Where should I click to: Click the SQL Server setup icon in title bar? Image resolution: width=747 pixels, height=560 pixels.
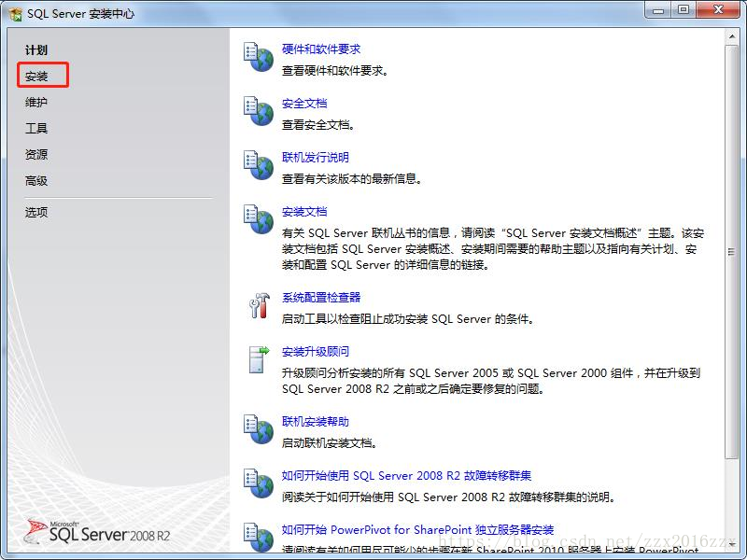pos(15,14)
